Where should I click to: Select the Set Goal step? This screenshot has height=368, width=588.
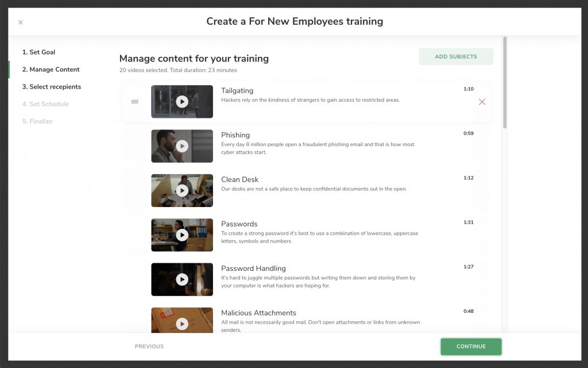38,52
